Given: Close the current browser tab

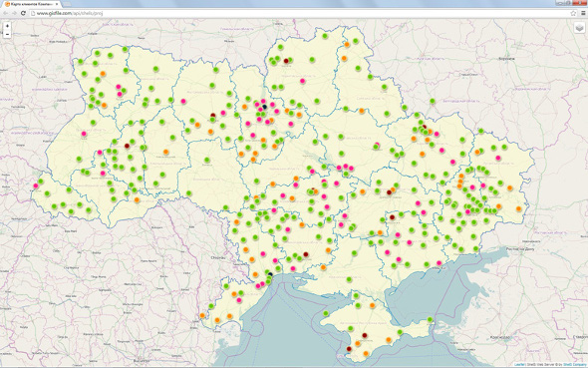Looking at the screenshot, I should click(x=58, y=4).
